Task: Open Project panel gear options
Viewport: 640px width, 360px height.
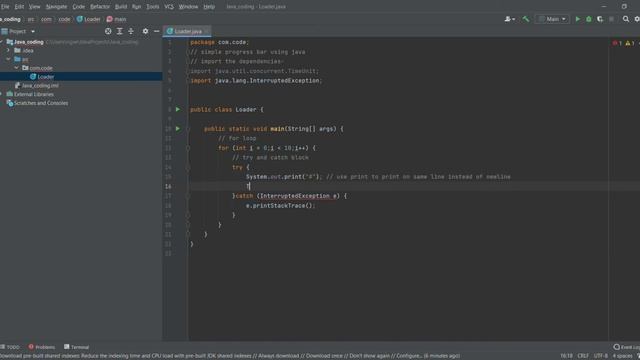Action: click(x=145, y=31)
